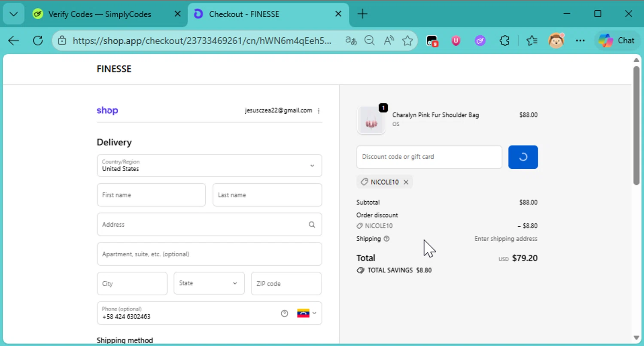Image resolution: width=644 pixels, height=346 pixels.
Task: Click the City field
Action: point(132,284)
